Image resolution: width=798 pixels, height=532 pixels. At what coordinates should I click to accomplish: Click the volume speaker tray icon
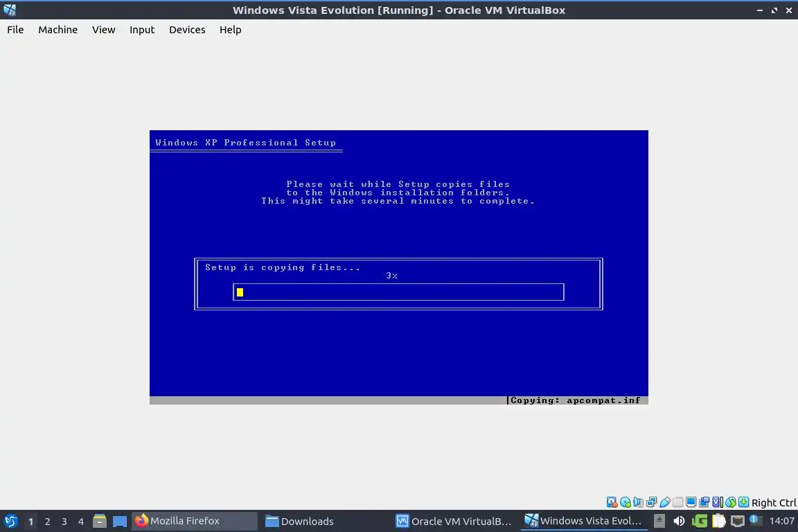click(x=679, y=521)
